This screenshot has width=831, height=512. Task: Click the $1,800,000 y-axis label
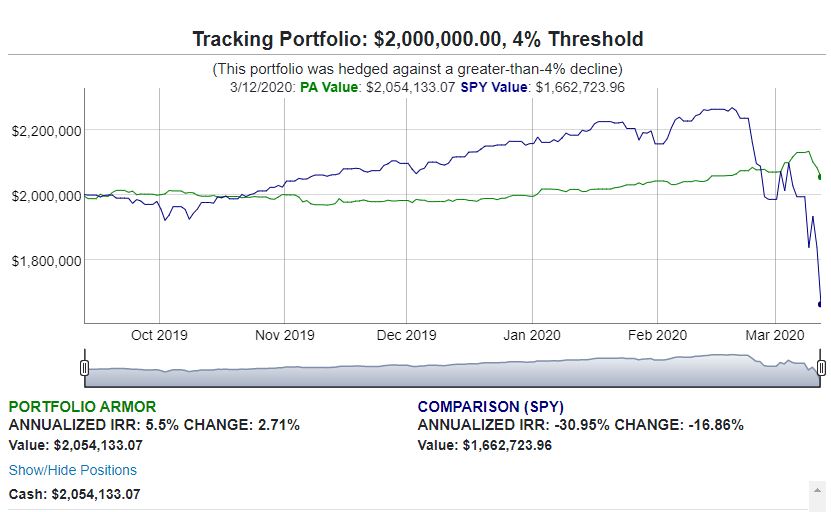(x=47, y=261)
